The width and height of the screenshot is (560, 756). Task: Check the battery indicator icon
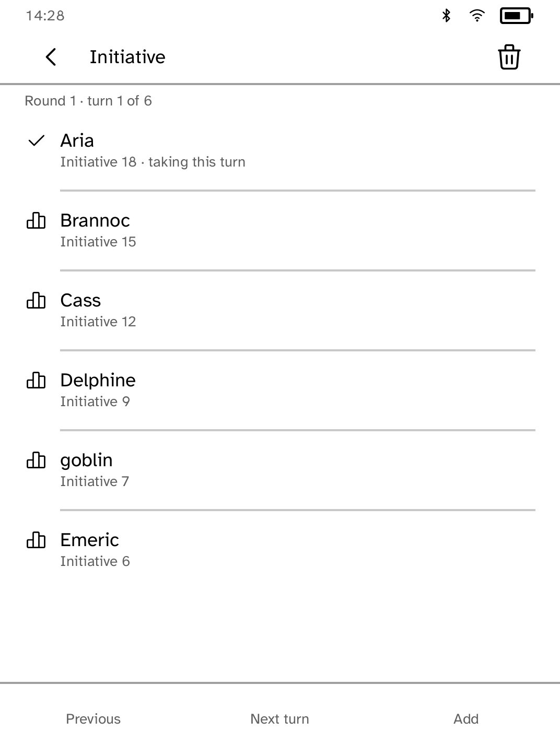(516, 16)
